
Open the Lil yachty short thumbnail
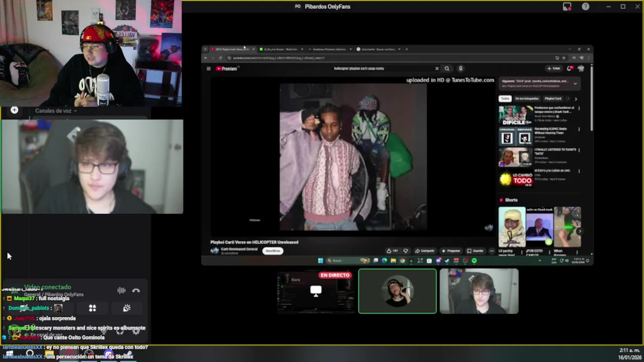512,227
